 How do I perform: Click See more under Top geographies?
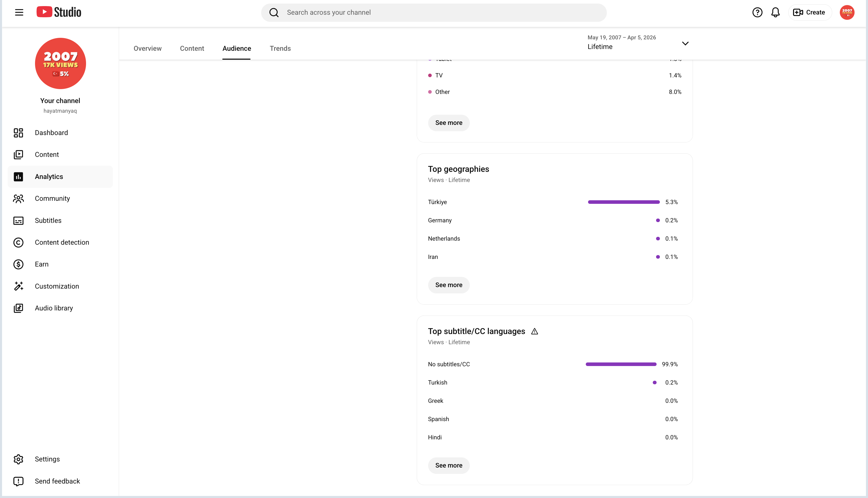pos(449,285)
